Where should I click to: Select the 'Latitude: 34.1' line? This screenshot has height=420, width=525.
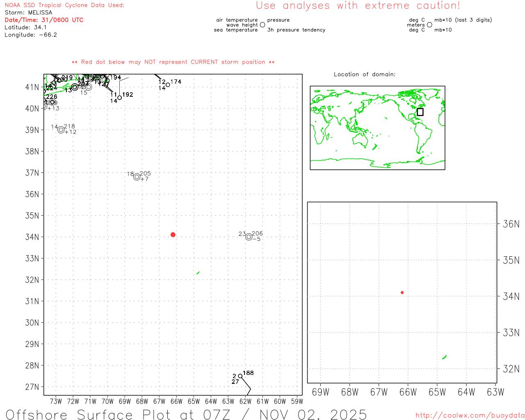point(25,27)
